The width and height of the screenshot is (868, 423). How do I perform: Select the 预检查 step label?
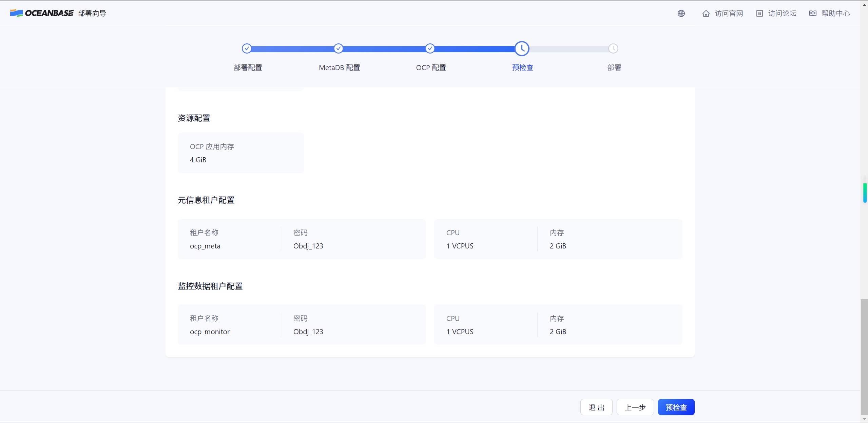(523, 67)
